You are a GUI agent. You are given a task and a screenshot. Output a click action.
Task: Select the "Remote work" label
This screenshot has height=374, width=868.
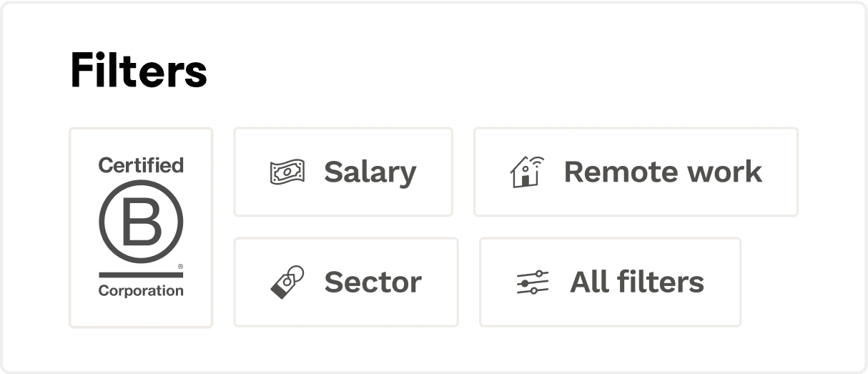[x=663, y=172]
